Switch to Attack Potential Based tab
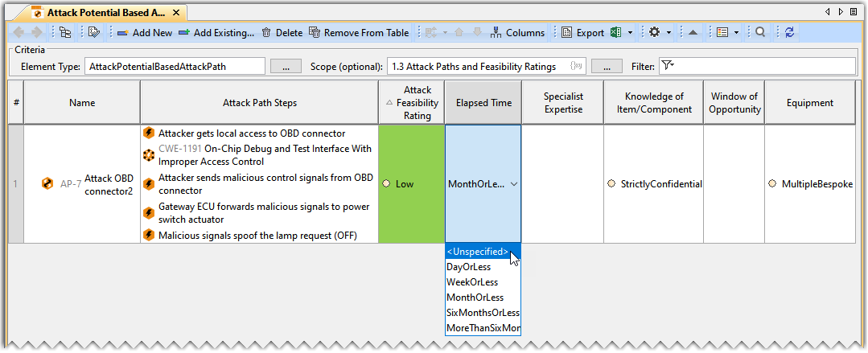 click(105, 13)
